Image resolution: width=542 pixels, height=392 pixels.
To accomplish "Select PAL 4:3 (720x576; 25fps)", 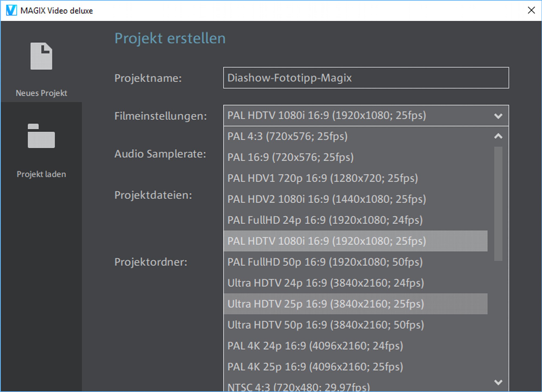I will 287,136.
